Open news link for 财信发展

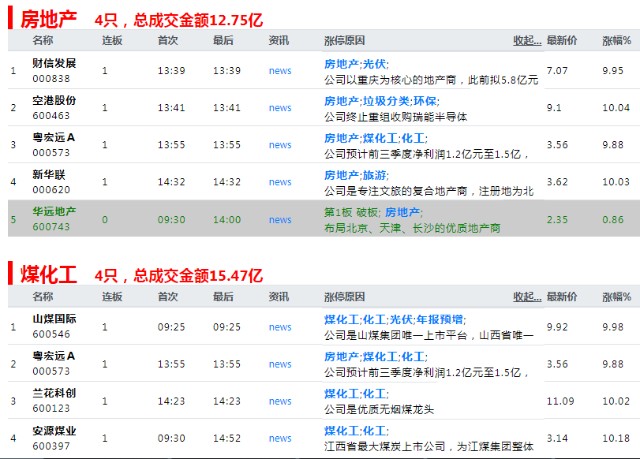click(x=280, y=71)
